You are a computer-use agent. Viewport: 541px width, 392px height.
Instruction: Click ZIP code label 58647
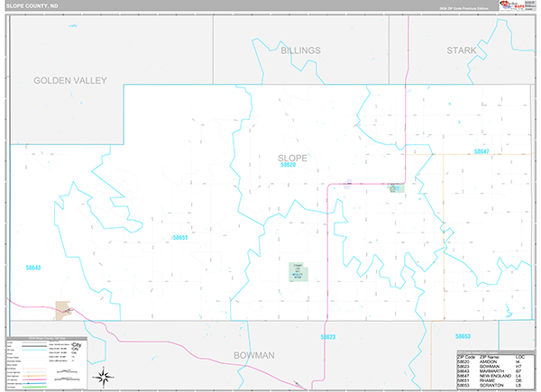pos(481,151)
